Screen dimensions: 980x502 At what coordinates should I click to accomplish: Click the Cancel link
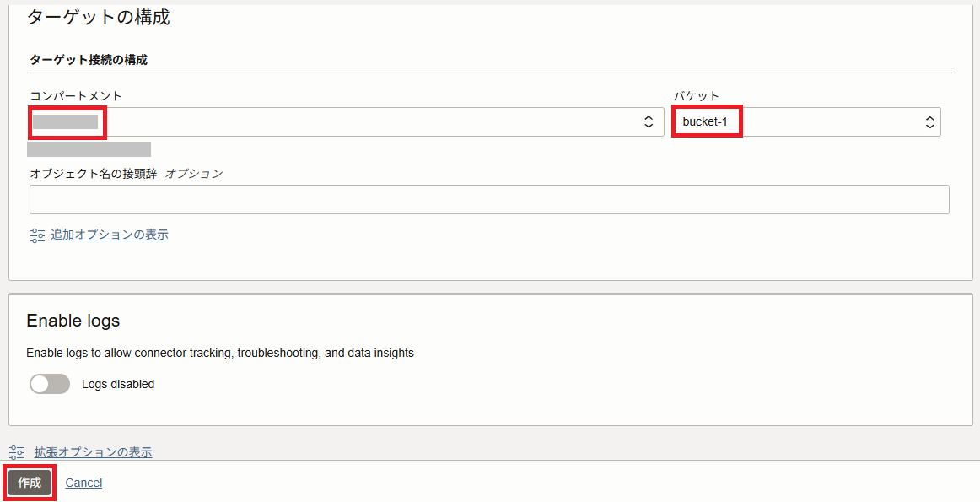coord(83,483)
